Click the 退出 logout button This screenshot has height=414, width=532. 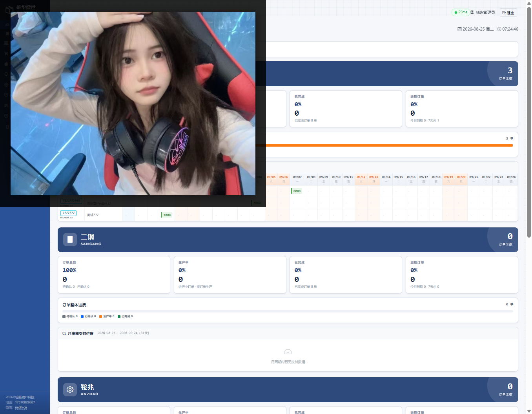point(508,13)
